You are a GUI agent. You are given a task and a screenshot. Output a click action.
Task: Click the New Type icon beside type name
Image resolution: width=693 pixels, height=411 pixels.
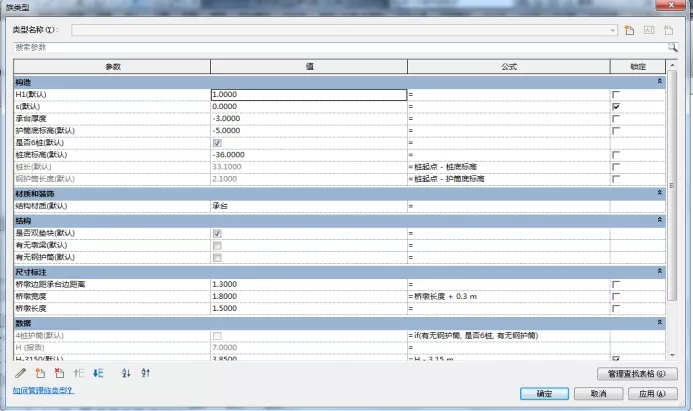(x=630, y=30)
